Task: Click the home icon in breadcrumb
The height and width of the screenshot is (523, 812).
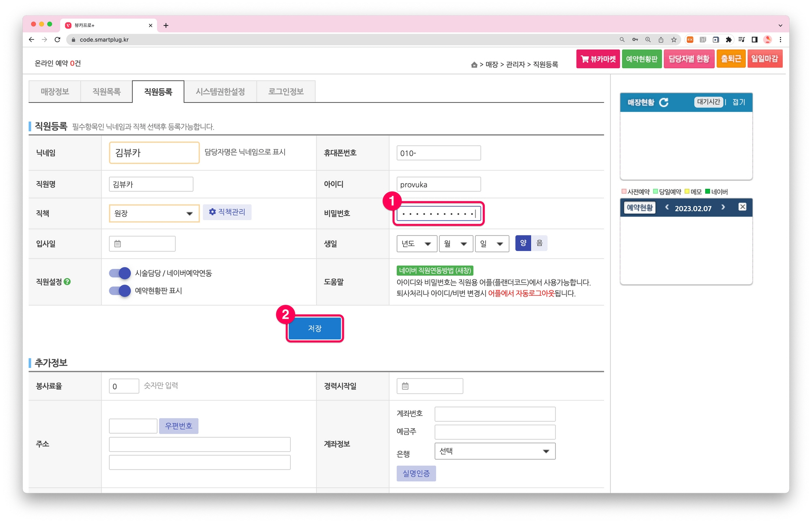Action: 474,65
